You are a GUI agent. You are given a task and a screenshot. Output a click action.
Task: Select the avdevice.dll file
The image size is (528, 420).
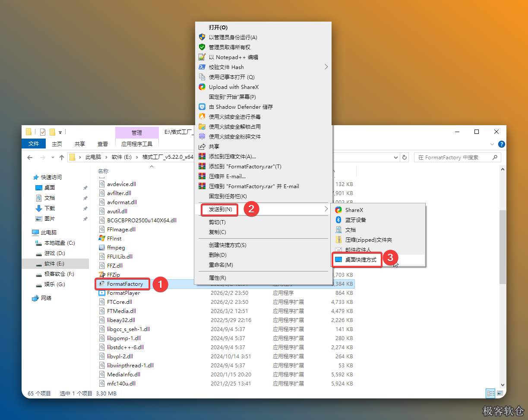tap(121, 184)
